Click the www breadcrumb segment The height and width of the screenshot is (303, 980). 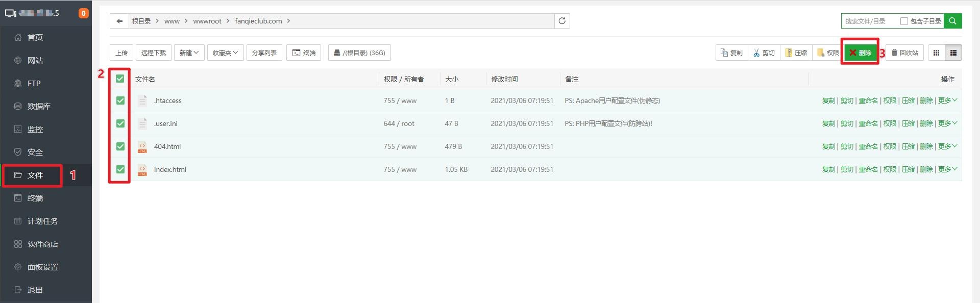point(172,21)
